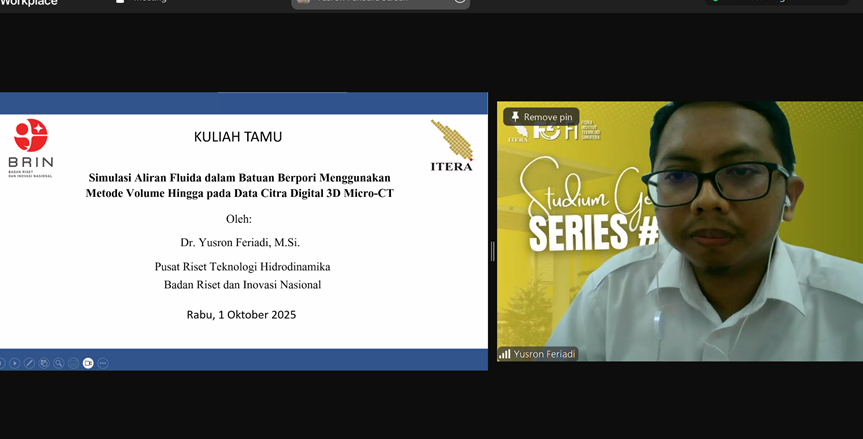
Task: Click the Remove pin button on video
Action: [x=541, y=117]
